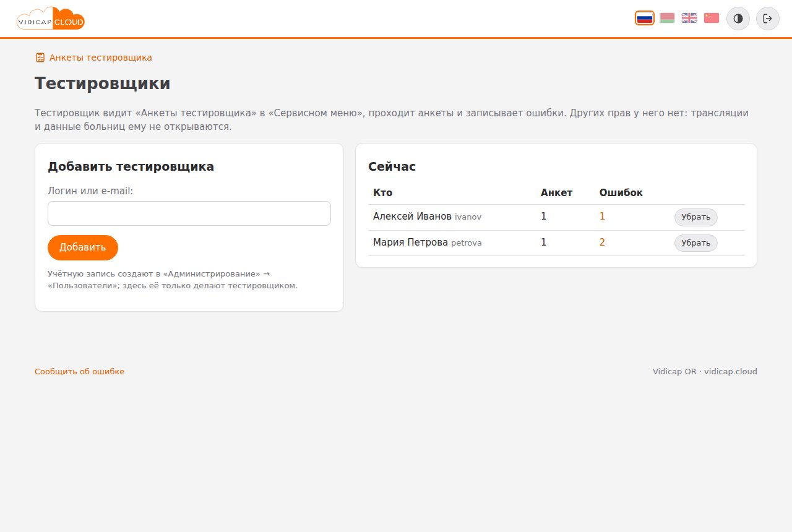Switch language to Belarusian flag
792x532 pixels.
[667, 18]
